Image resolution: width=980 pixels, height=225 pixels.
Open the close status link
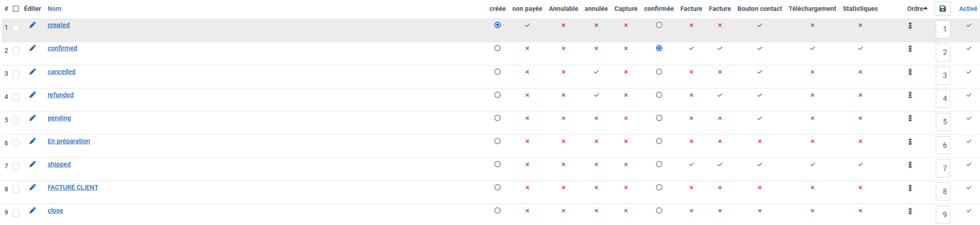[56, 211]
